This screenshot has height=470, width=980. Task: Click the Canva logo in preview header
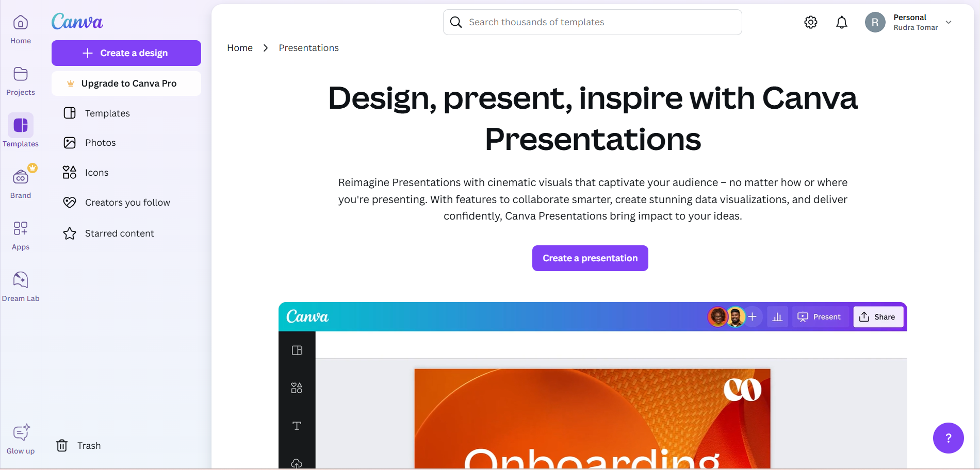pos(307,316)
